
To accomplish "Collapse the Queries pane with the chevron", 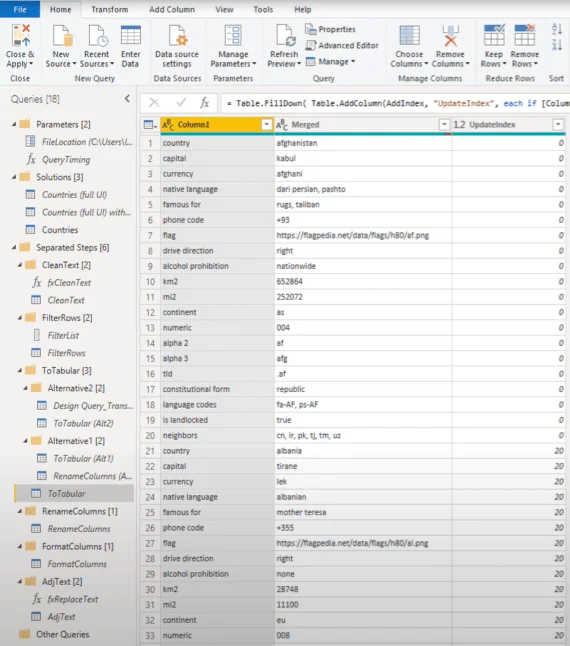I will pyautogui.click(x=127, y=99).
